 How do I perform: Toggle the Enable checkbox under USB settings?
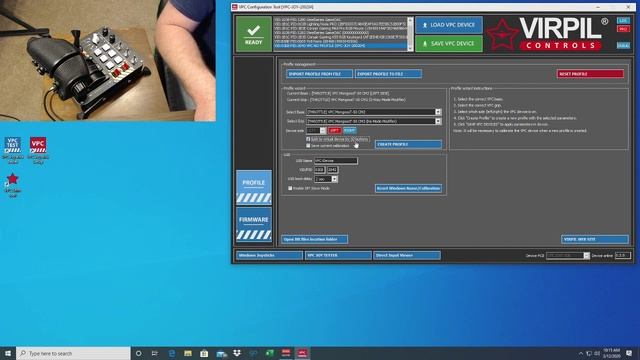290,188
